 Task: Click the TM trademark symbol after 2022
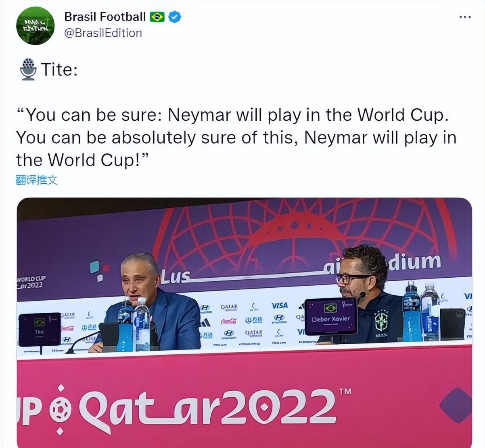click(x=345, y=391)
